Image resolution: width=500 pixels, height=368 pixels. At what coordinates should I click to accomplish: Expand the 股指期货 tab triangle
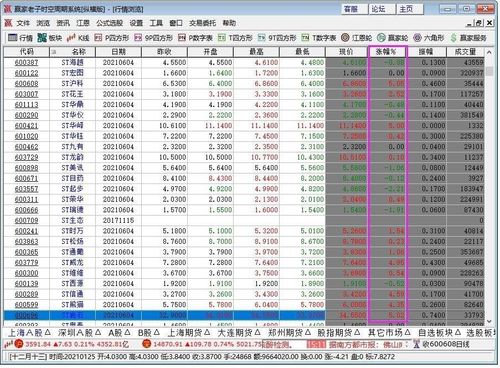(357, 332)
